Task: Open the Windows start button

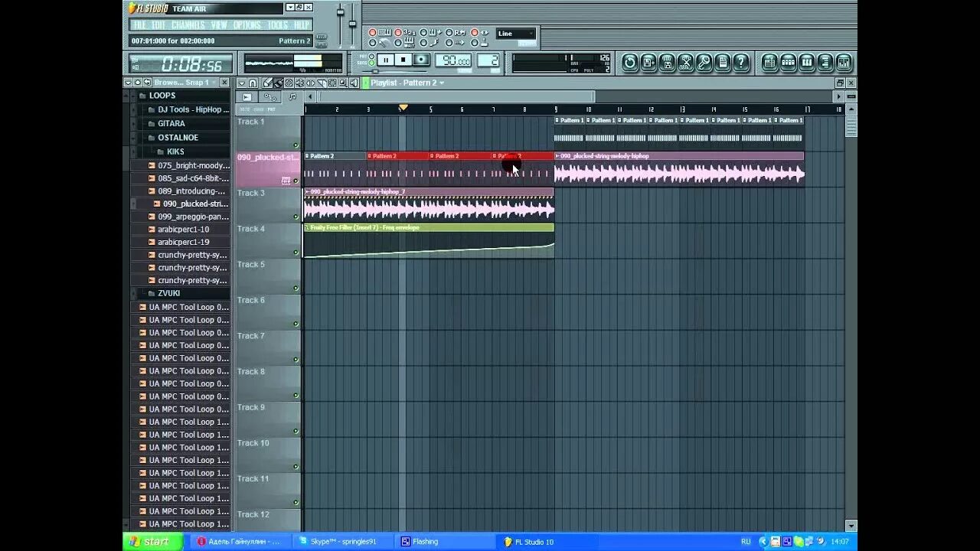Action: 153,541
